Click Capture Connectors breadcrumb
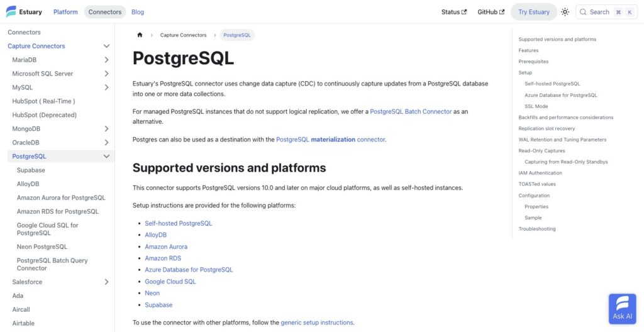The height and width of the screenshot is (332, 644). click(183, 35)
